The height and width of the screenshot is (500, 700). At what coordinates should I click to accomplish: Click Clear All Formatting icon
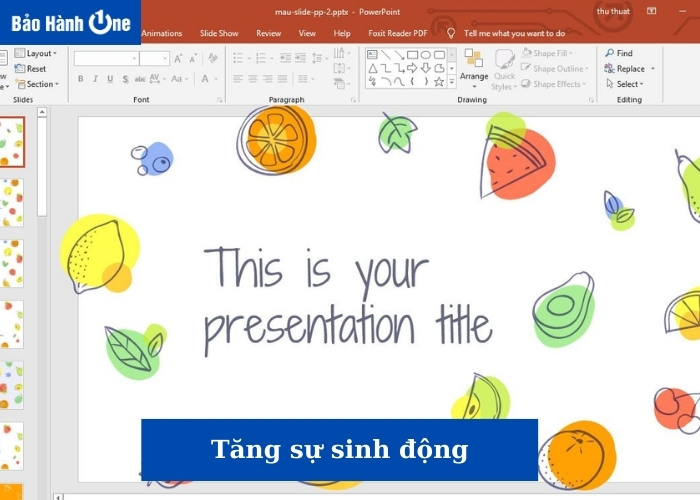tap(213, 58)
